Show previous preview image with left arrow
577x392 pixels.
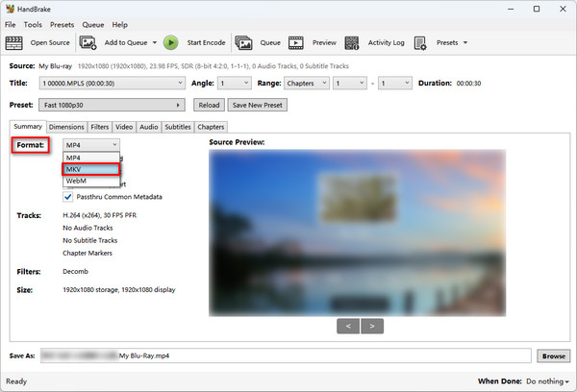tap(348, 326)
